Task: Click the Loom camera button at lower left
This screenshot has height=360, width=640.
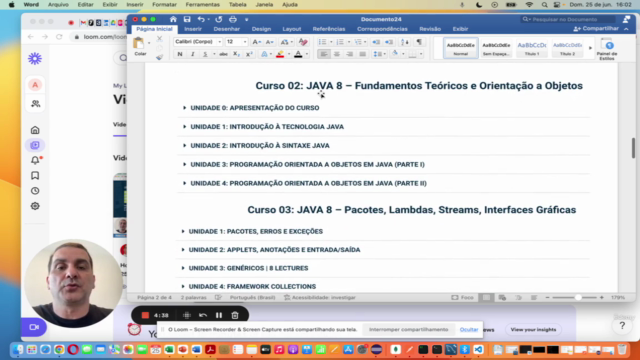Action: pos(34,327)
